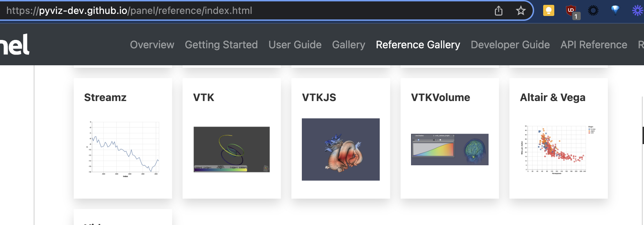Open the Getting Started guide
Image resolution: width=644 pixels, height=225 pixels.
coord(221,44)
